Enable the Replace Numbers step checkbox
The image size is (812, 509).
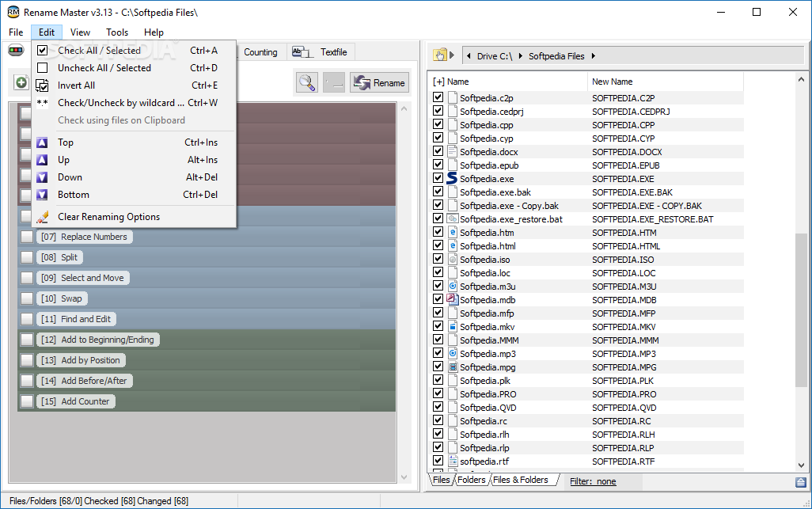27,237
